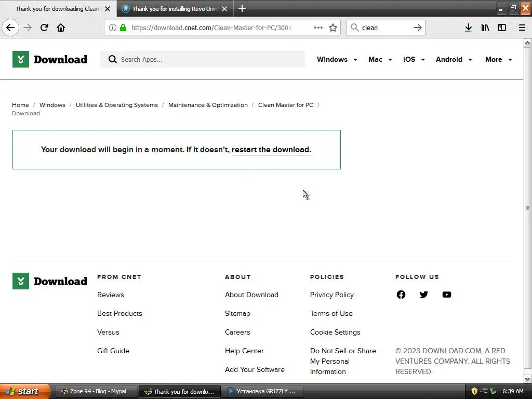Click the forward navigation arrow
532x399 pixels.
click(28, 28)
